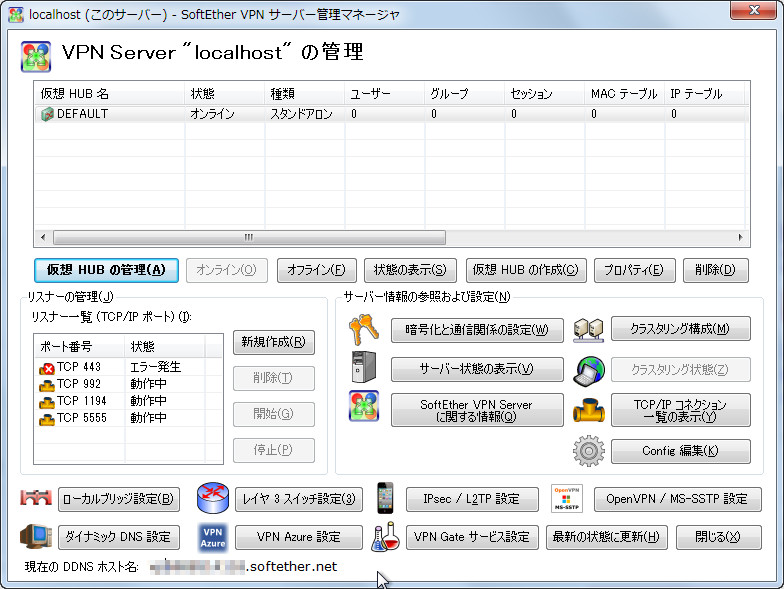Click the listener 停止(P) button
This screenshot has width=784, height=589.
[274, 450]
